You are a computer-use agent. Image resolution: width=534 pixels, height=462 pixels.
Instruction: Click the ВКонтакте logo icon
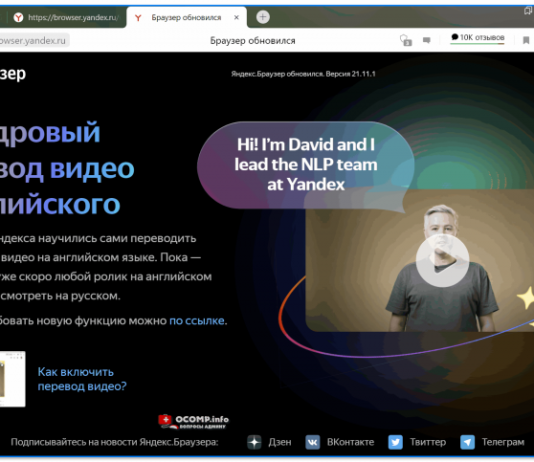coord(312,442)
